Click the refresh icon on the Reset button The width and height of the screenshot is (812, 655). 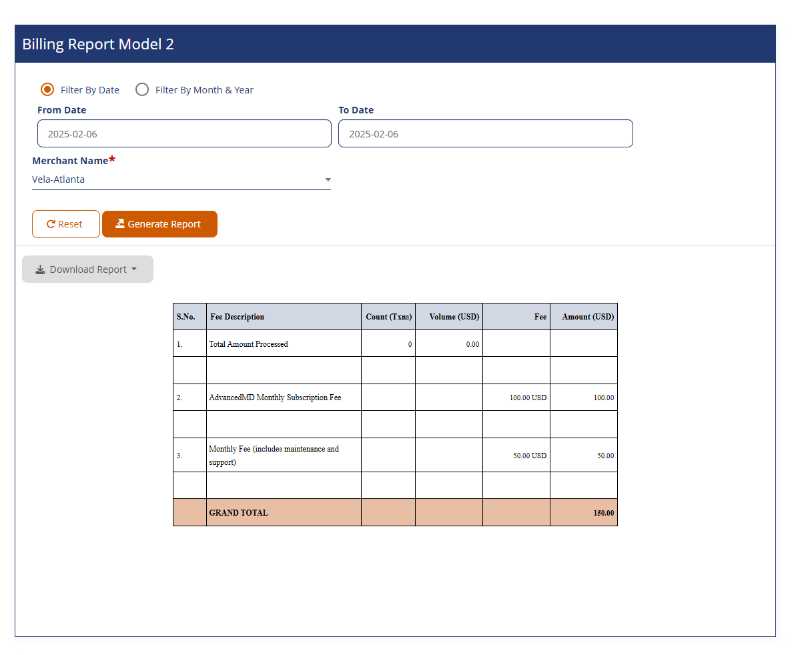click(x=53, y=223)
